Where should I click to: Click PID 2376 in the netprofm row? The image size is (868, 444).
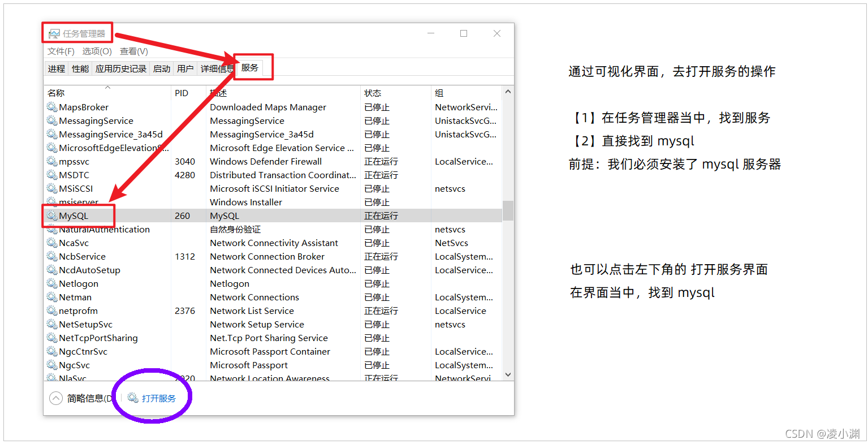[x=185, y=311]
